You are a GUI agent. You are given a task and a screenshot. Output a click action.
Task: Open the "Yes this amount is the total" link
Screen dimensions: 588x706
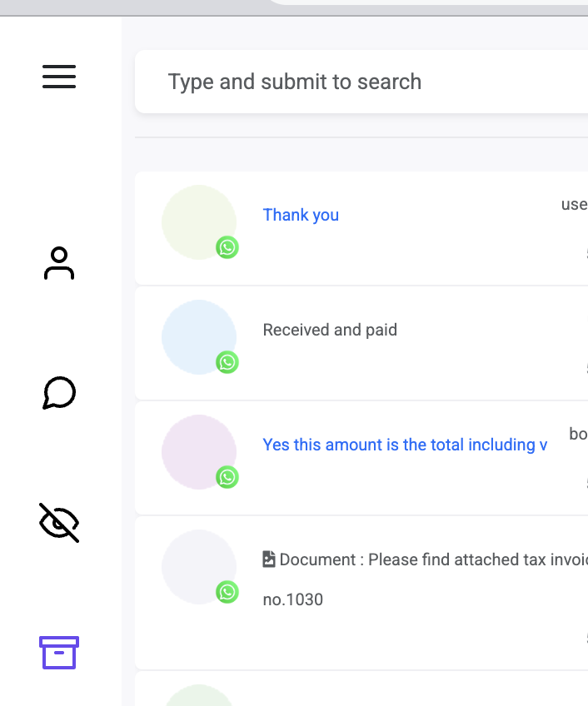[405, 445]
